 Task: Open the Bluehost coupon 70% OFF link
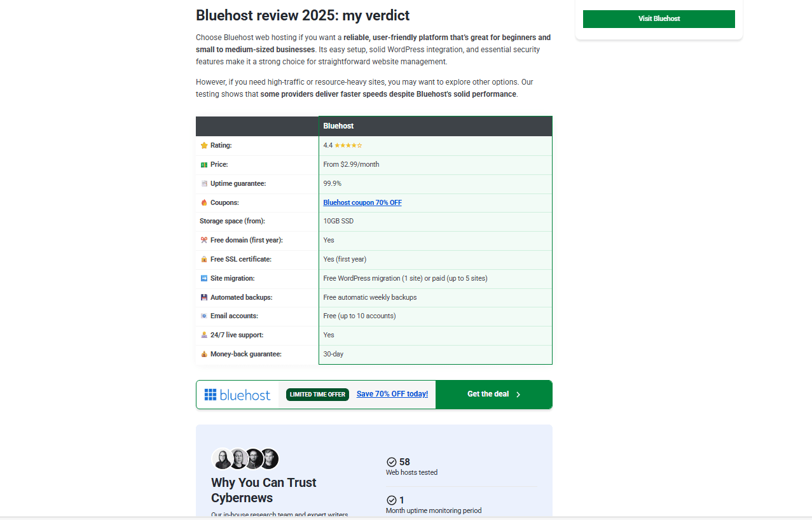pos(362,202)
